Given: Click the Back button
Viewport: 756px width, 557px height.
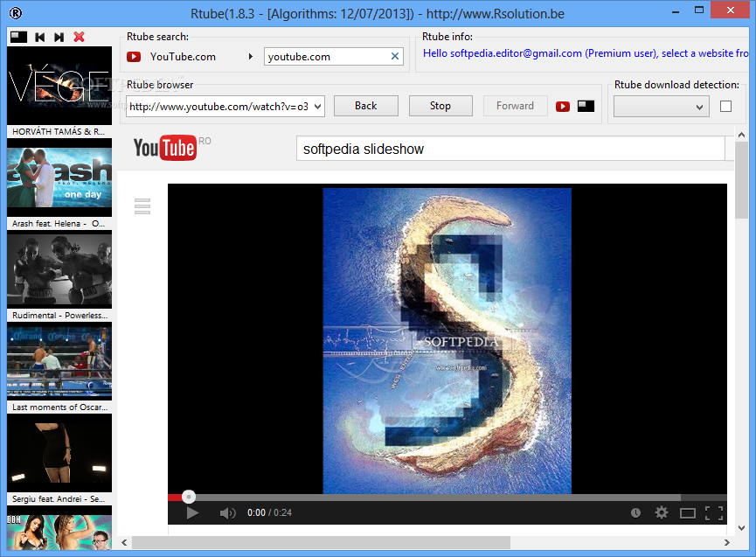Looking at the screenshot, I should point(366,106).
